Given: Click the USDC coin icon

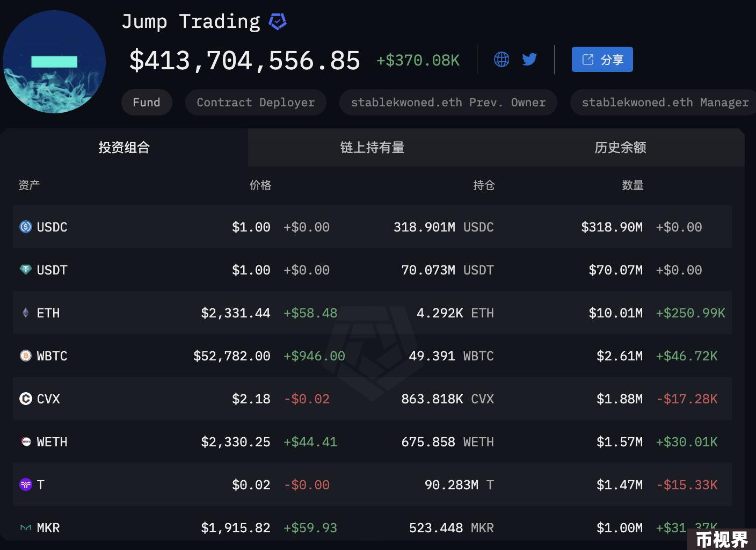Looking at the screenshot, I should point(25,227).
